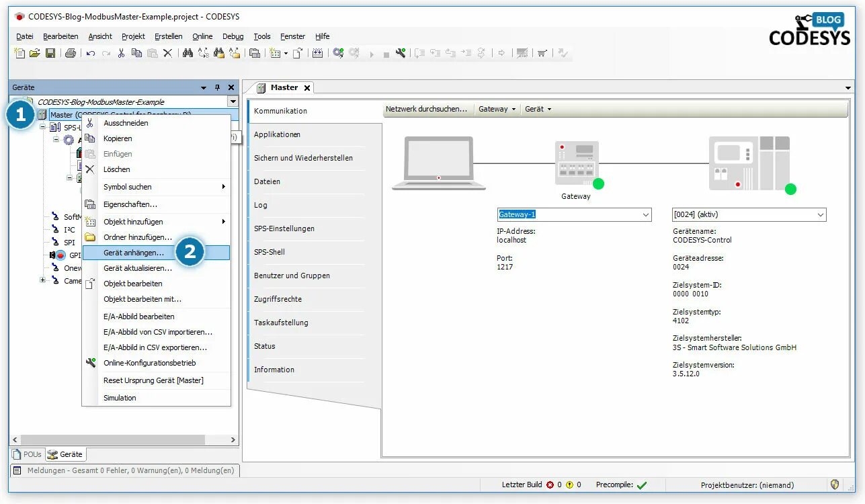Click the Projektbenutzer: (niemand) status entry
Screen dimensions: 865x504
tap(747, 485)
